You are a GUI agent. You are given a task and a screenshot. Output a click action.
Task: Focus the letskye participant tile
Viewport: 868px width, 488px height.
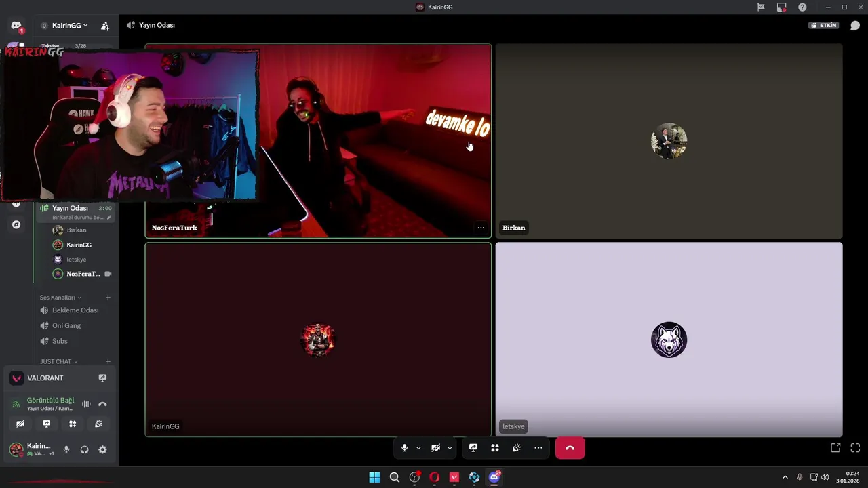669,340
